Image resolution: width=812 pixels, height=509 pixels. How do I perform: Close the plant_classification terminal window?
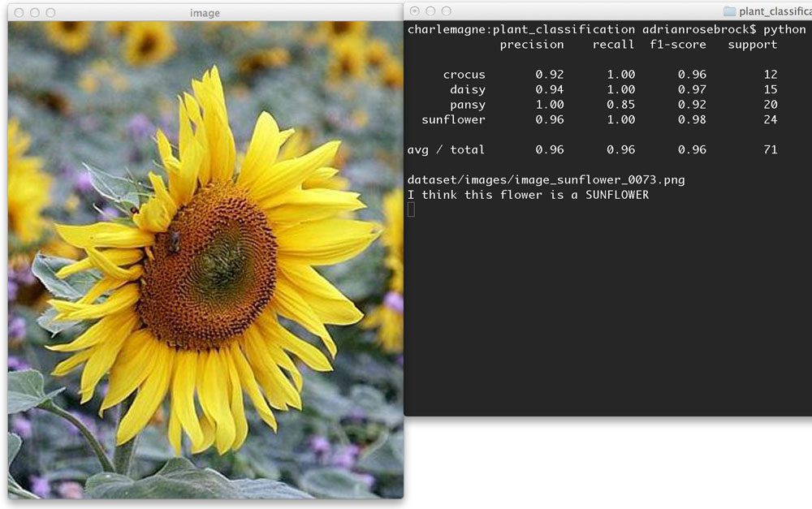(415, 11)
